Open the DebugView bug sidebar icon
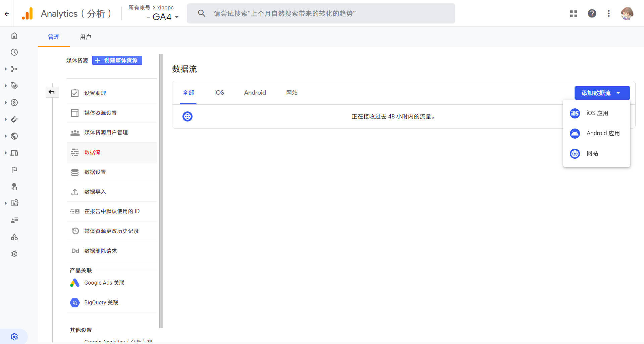644x344 pixels. tap(14, 254)
